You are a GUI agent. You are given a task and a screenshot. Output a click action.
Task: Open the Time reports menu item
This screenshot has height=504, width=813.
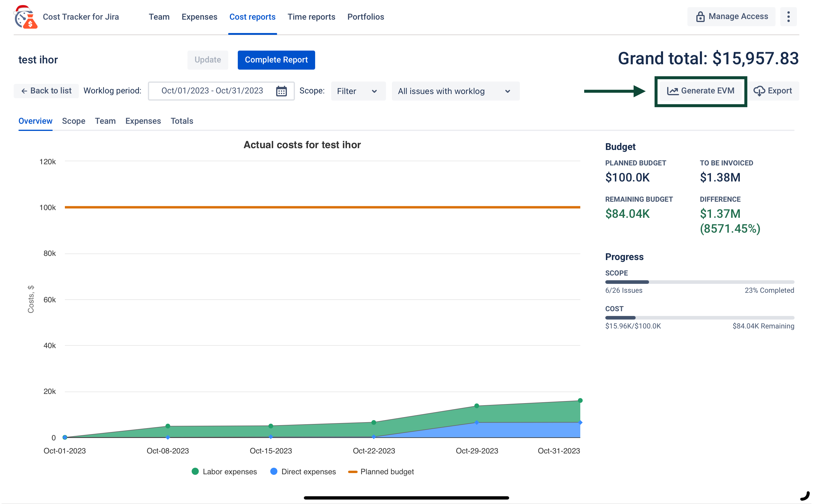pyautogui.click(x=311, y=17)
